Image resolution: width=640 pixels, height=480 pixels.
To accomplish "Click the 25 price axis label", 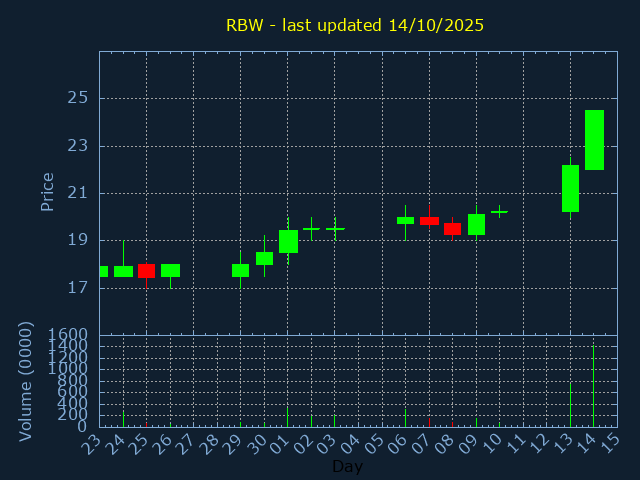I will 78,98.
